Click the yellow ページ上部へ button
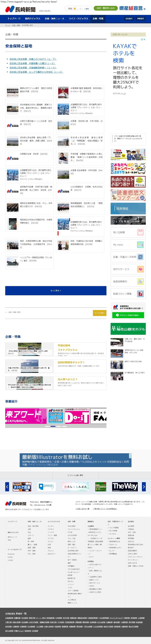 (x=100, y=313)
